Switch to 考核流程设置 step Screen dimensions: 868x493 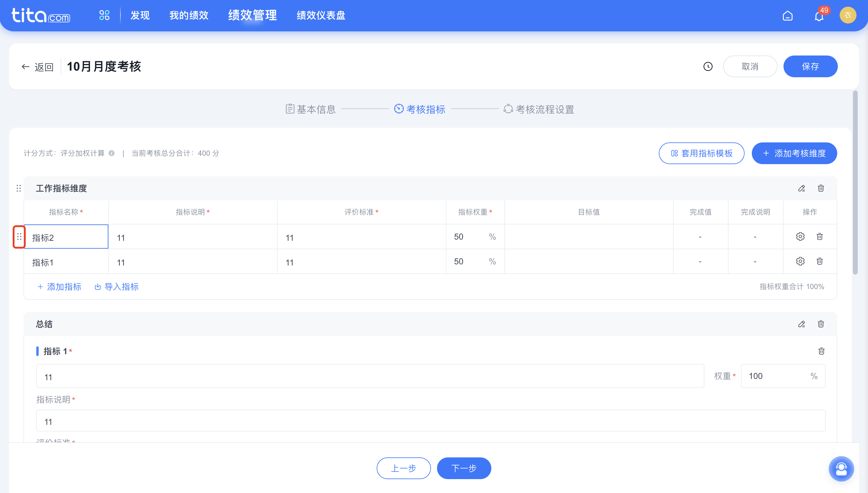pyautogui.click(x=539, y=109)
